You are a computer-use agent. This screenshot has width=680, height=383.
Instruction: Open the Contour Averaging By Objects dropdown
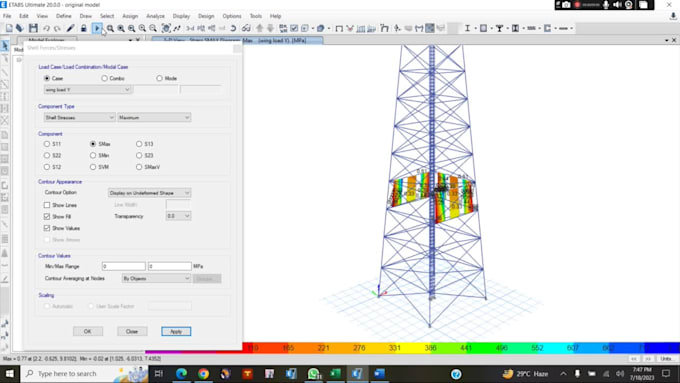click(156, 278)
